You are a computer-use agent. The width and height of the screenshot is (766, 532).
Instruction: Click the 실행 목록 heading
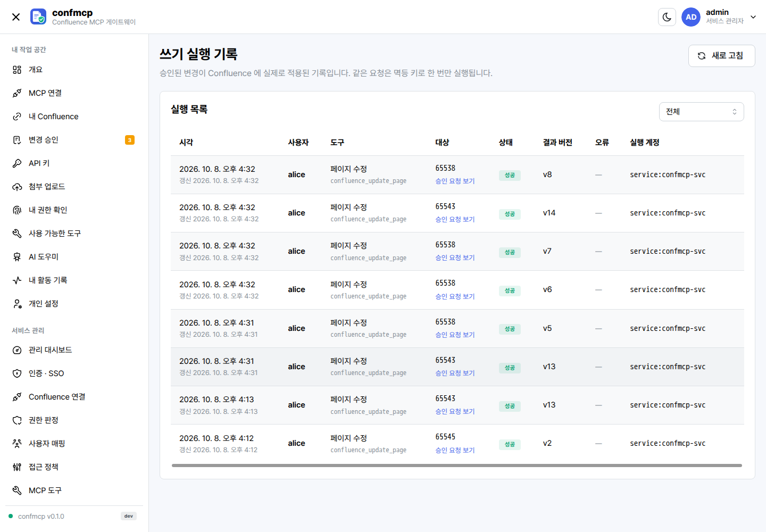(x=189, y=110)
